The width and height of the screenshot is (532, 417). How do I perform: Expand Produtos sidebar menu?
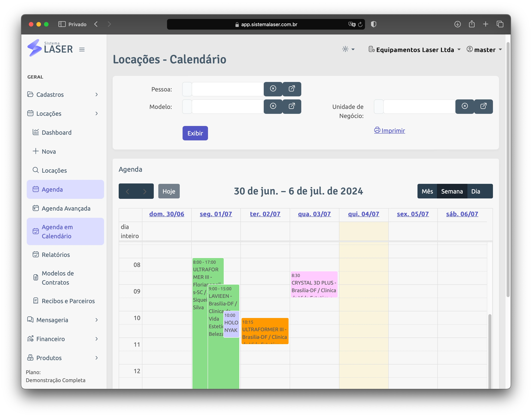point(63,358)
